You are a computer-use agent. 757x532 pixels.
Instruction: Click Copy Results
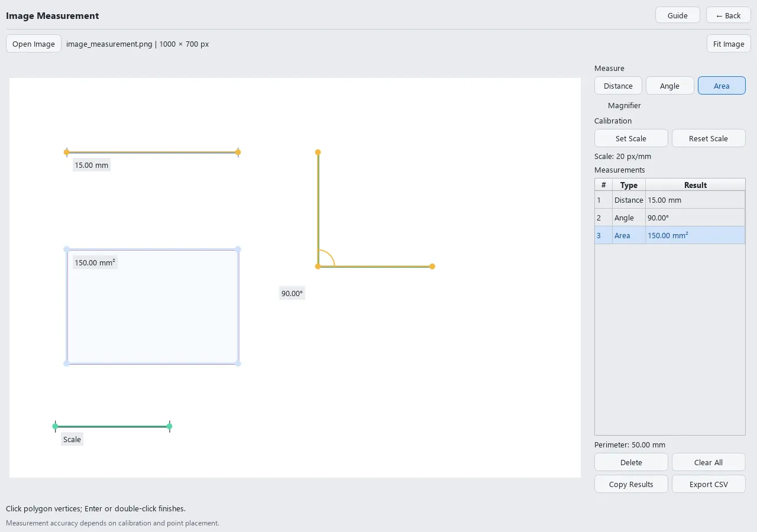point(631,484)
